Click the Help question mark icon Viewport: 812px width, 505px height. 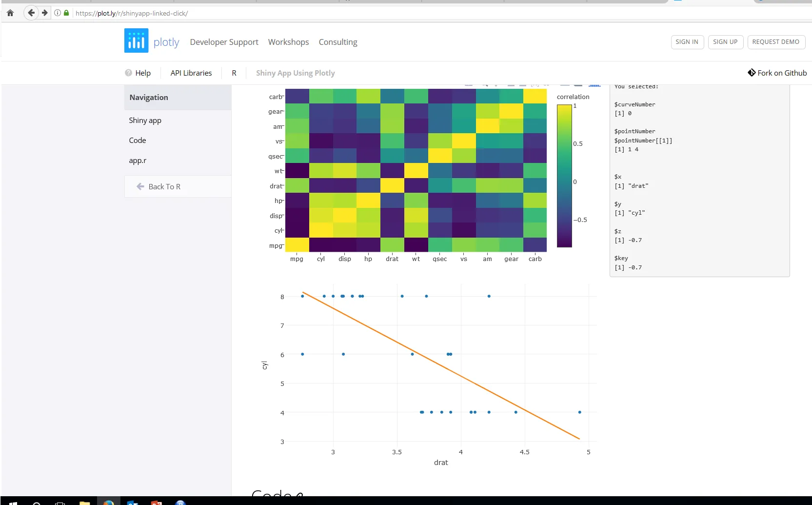(x=128, y=73)
